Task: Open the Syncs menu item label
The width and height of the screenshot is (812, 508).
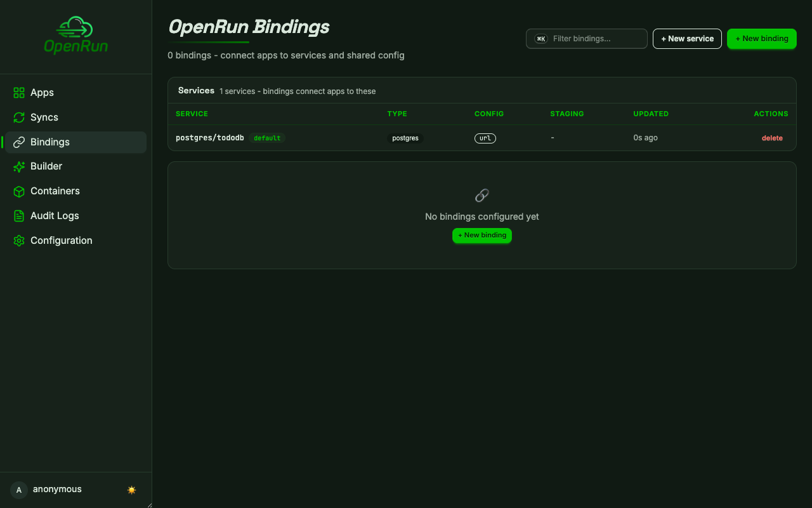Action: click(44, 117)
